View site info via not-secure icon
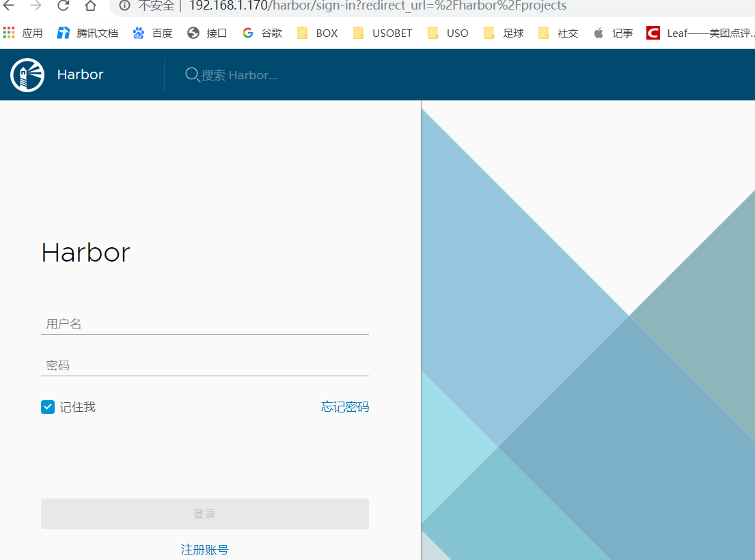The image size is (755, 560). coord(124,5)
